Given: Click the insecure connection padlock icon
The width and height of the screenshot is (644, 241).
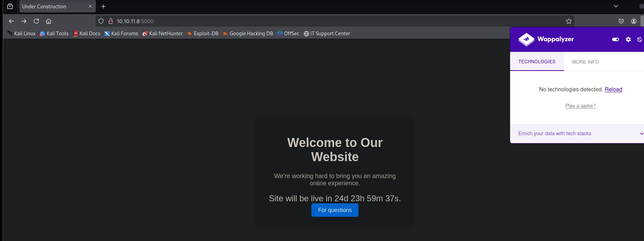Looking at the screenshot, I should [111, 21].
